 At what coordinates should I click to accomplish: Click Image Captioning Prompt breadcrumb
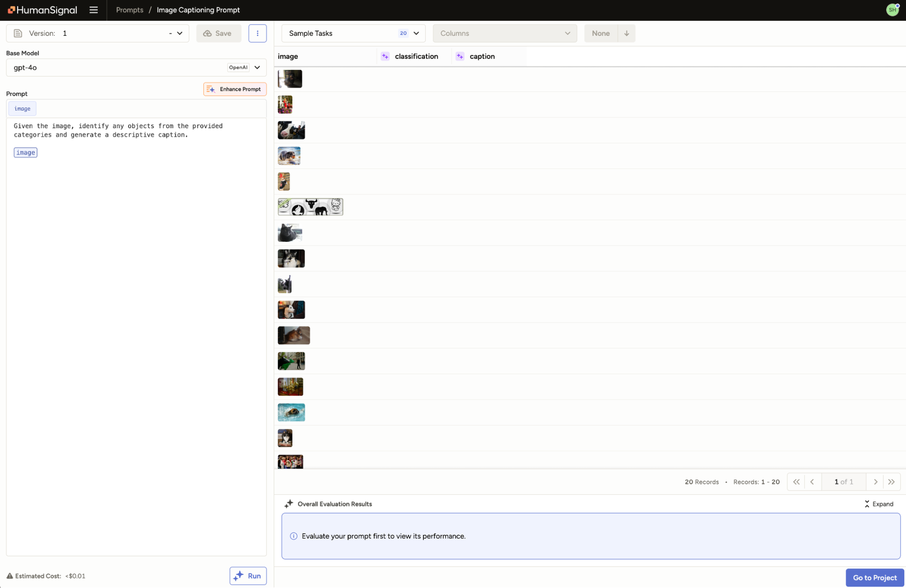tap(198, 10)
